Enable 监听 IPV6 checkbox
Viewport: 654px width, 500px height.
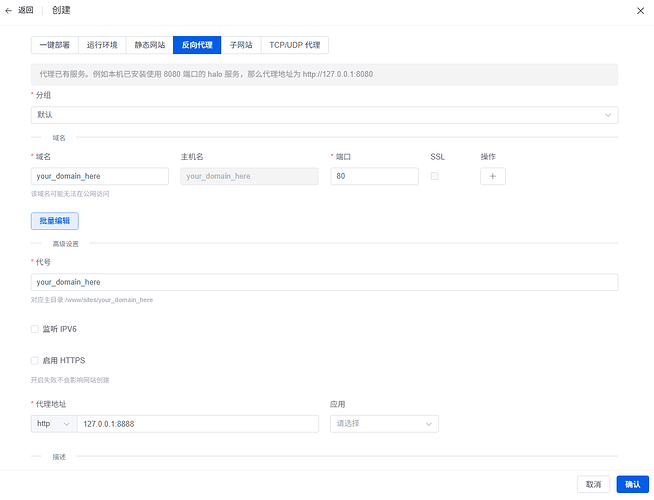coord(35,329)
